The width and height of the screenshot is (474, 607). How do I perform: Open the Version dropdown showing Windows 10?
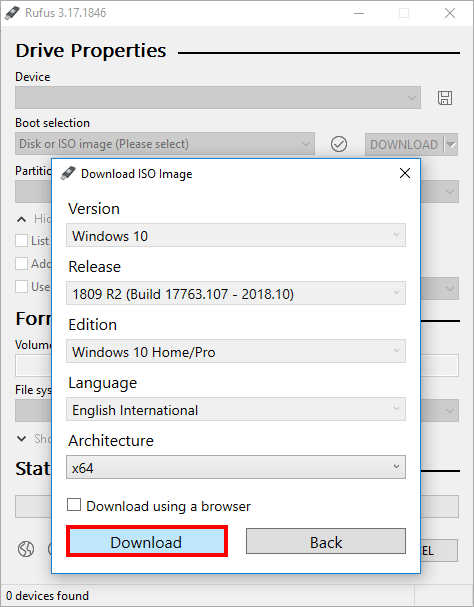pos(236,235)
